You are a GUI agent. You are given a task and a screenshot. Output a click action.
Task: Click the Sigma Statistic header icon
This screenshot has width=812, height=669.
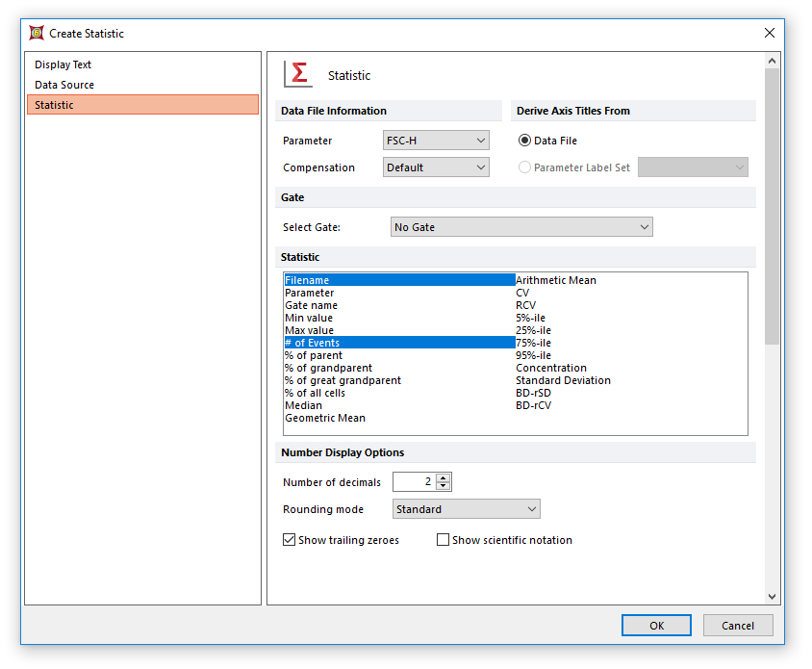pyautogui.click(x=298, y=74)
